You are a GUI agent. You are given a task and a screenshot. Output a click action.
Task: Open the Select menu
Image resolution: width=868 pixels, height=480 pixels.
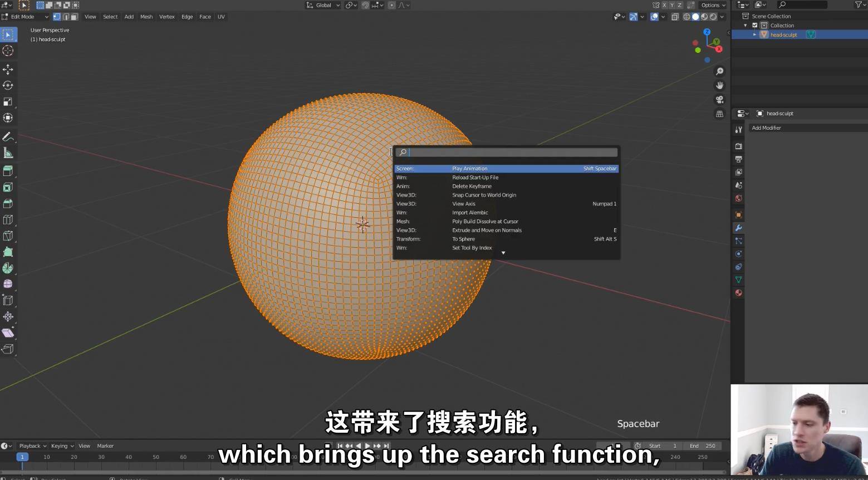(x=110, y=17)
